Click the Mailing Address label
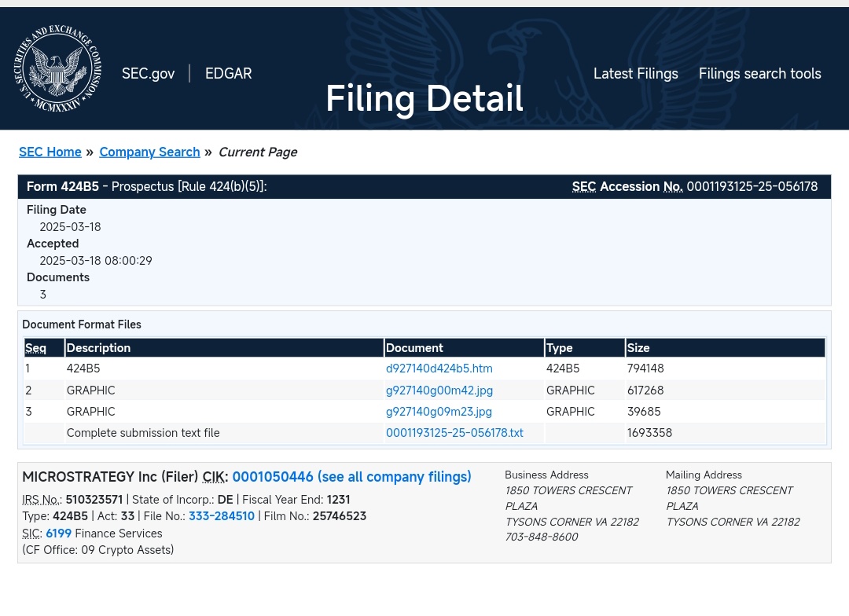Screen dimensions: 849x616 704,475
